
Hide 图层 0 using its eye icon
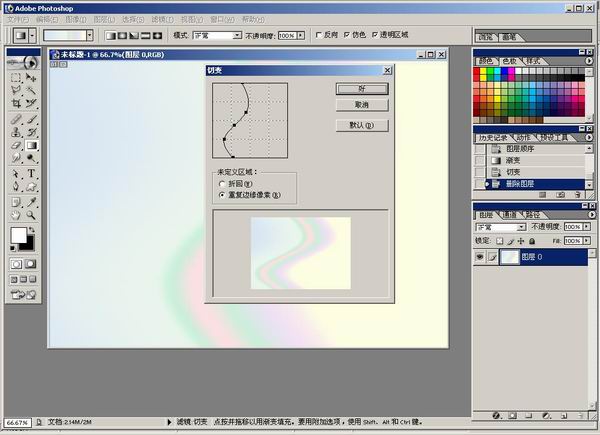[481, 257]
